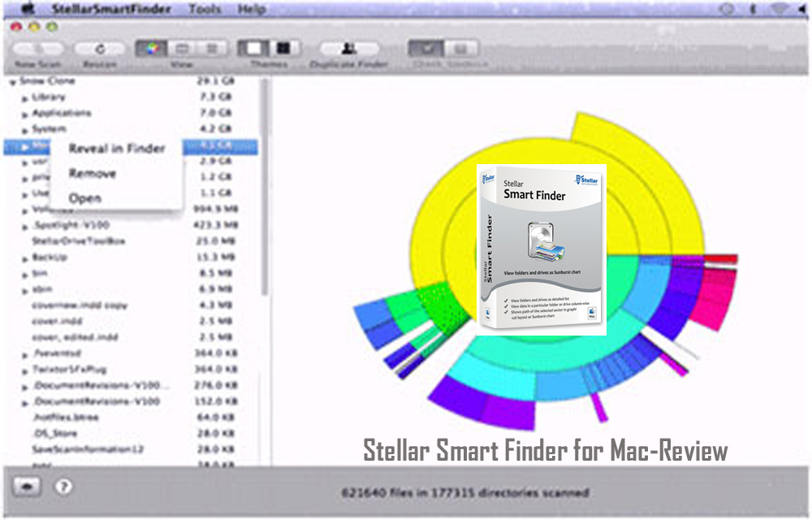Open the Tools menu
This screenshot has width=812, height=520.
[204, 10]
